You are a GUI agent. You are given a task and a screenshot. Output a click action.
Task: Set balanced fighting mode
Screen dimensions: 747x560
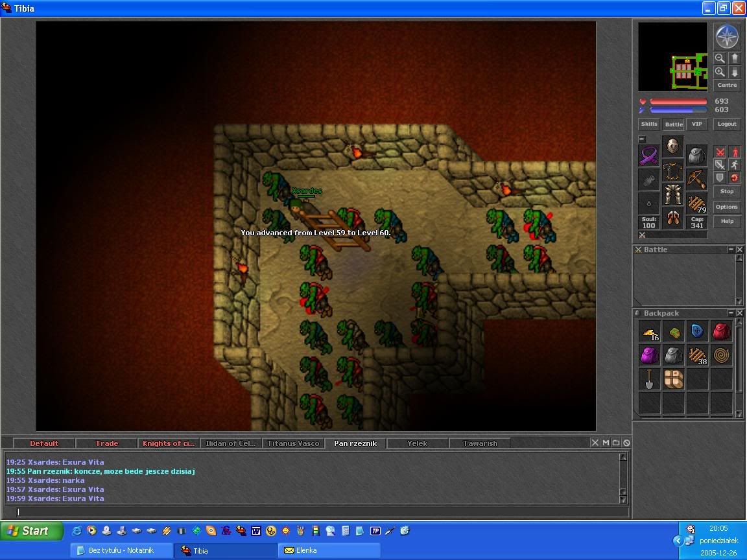[x=720, y=165]
